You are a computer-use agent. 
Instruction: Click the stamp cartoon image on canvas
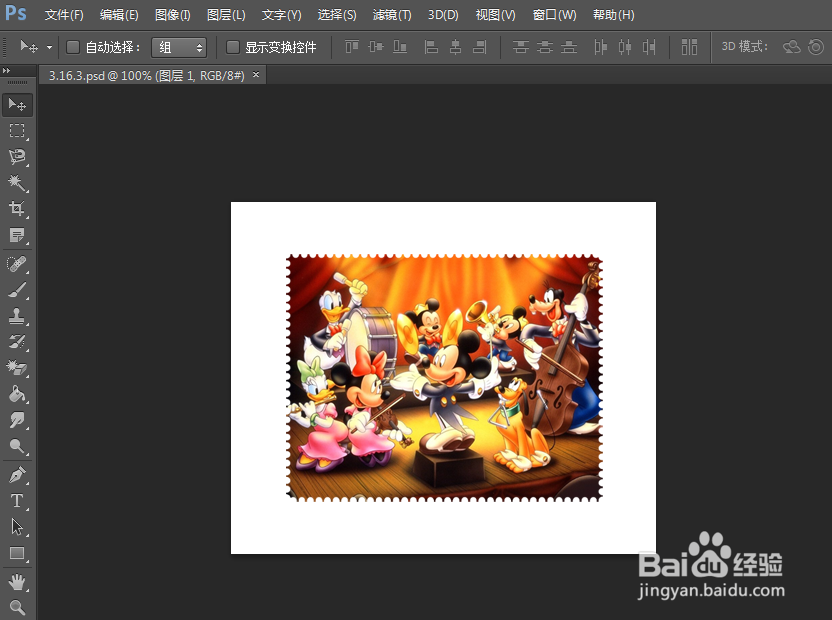[x=445, y=378]
